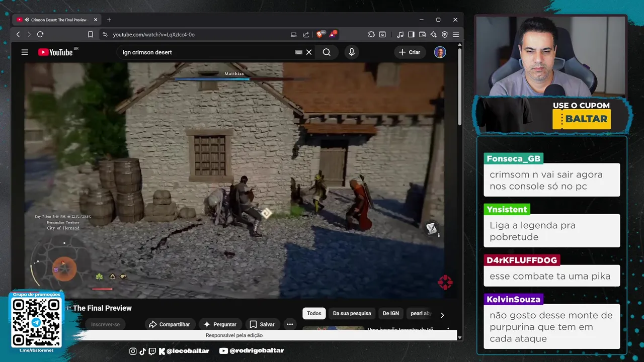This screenshot has width=644, height=362.
Task: Open the Brave VPN shield icon
Action: [444, 35]
